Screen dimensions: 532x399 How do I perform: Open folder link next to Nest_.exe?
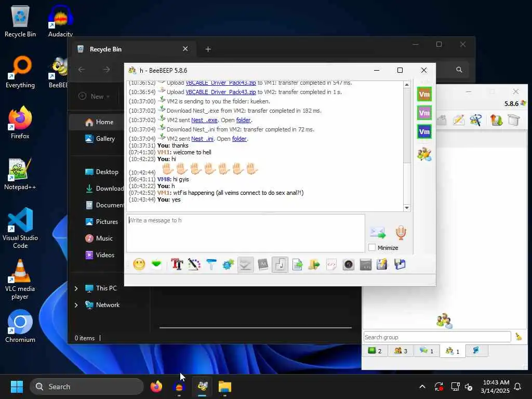[x=243, y=120]
